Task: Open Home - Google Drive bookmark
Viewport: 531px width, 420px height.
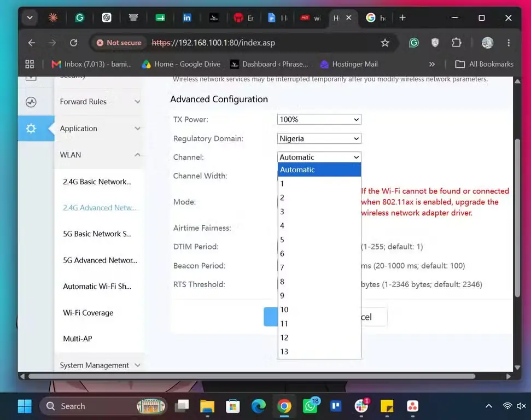Action: pos(181,64)
